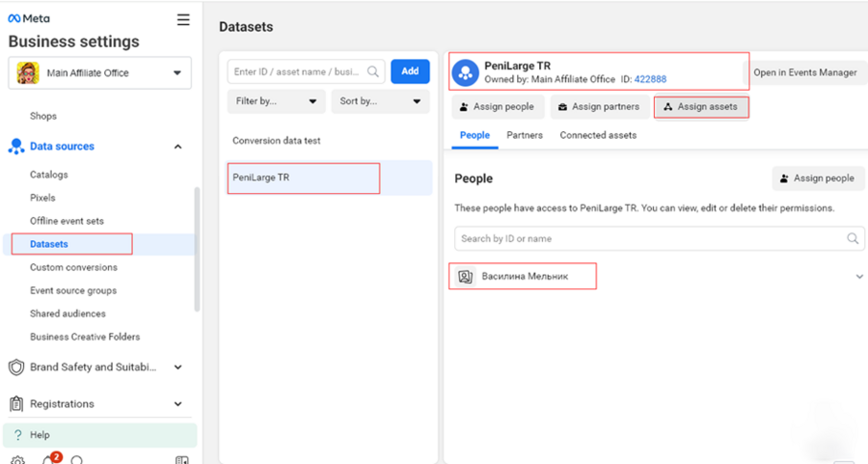Click the blue Add button

coord(410,71)
